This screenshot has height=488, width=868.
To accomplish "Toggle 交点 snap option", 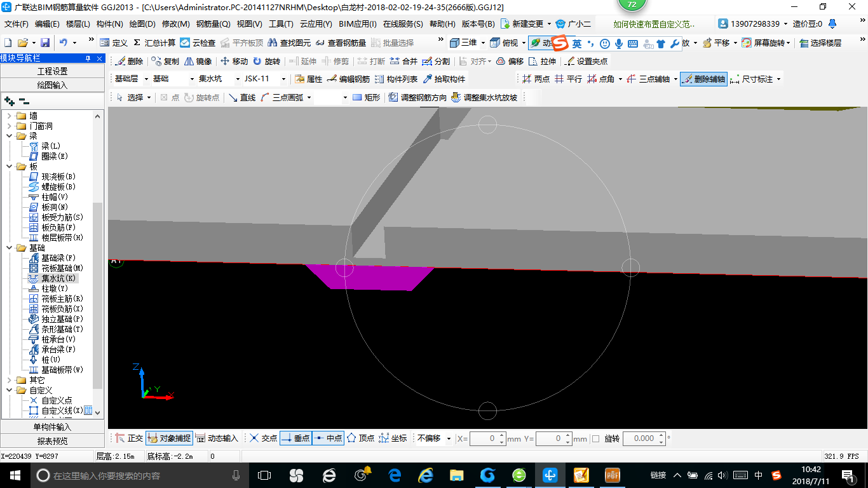I will point(263,438).
